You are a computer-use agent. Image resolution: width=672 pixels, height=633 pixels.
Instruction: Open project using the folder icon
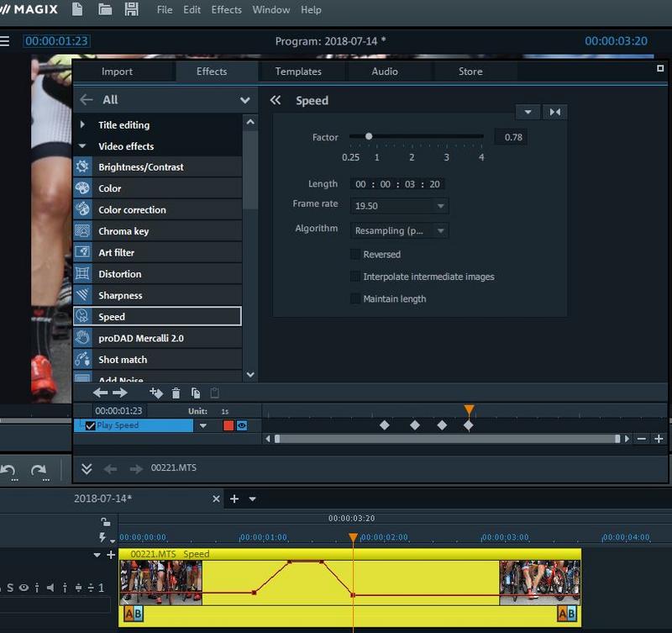tap(105, 9)
